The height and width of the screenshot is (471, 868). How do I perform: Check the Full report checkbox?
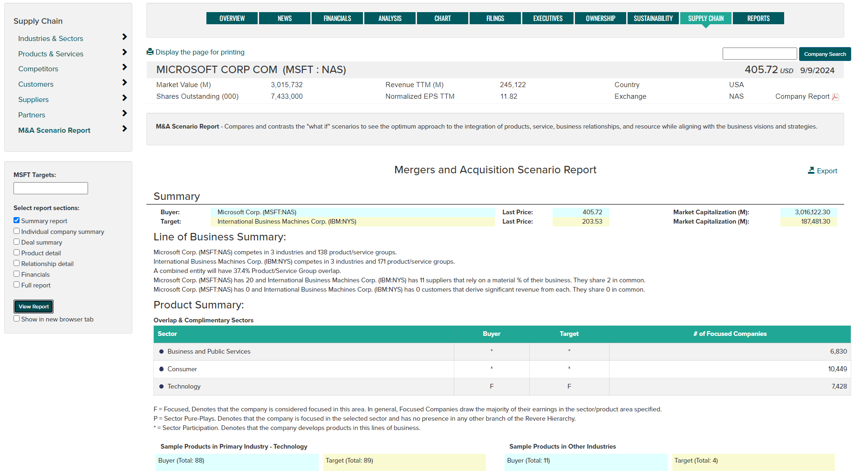coord(17,285)
